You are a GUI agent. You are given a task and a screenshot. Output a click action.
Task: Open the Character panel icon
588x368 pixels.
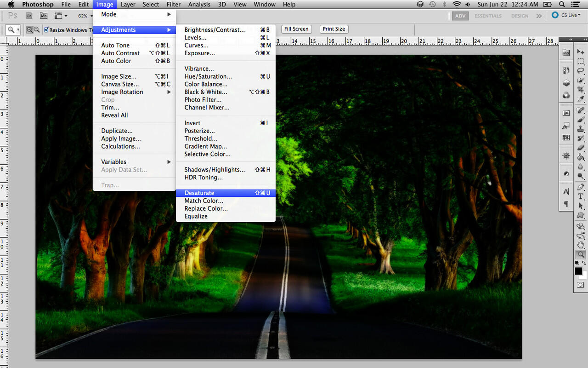point(566,191)
